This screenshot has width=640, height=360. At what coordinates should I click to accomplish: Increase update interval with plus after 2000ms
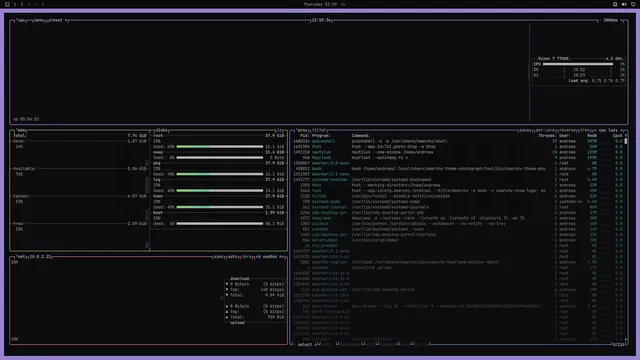pos(622,20)
